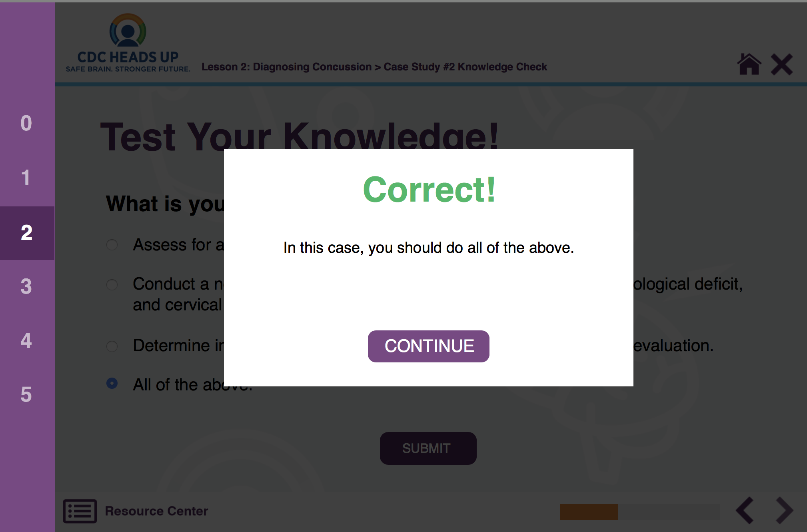Select the 'All of the above' radio button

pos(113,384)
